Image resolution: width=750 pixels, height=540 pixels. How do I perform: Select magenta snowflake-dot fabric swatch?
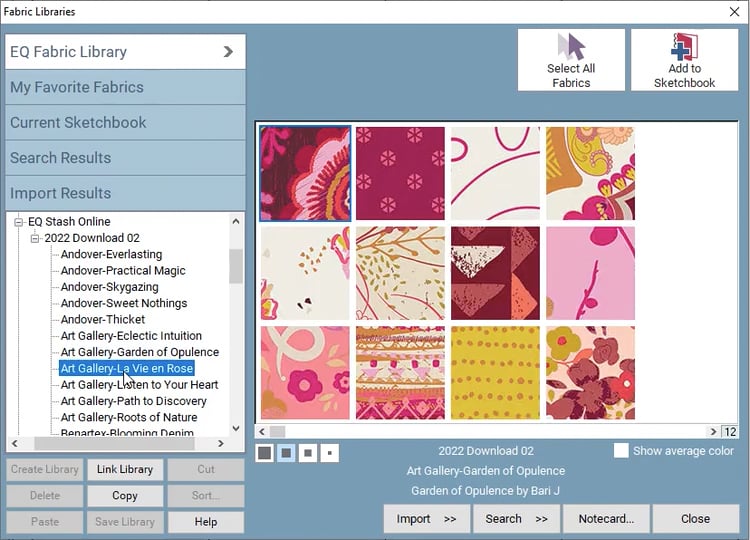pos(400,174)
